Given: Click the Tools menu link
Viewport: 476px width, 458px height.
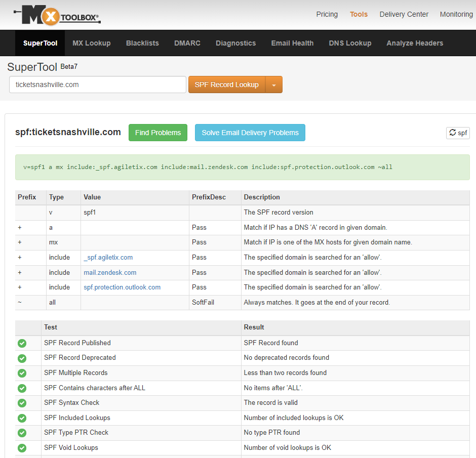Looking at the screenshot, I should coord(359,14).
